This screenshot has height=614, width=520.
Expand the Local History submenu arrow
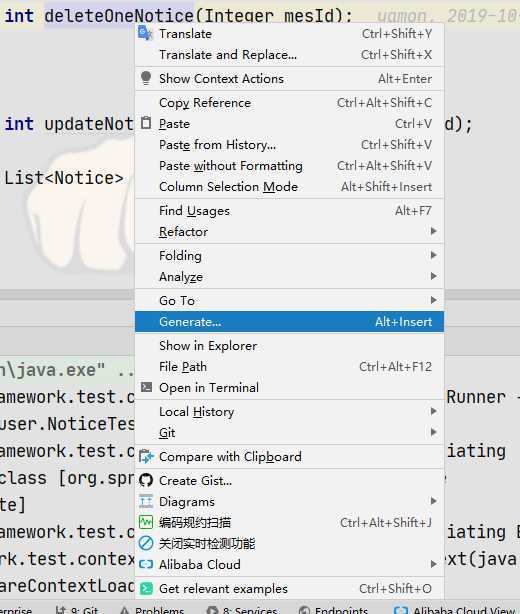pos(433,411)
